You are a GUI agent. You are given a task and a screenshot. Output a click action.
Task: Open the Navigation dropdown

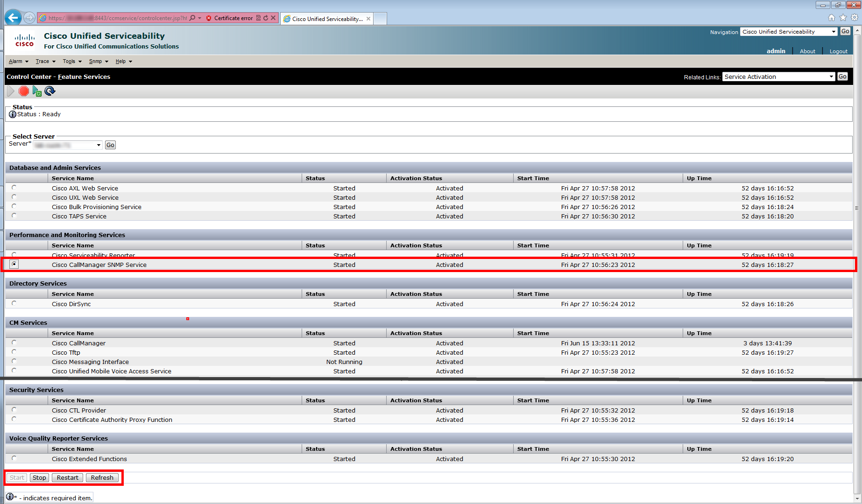point(789,32)
